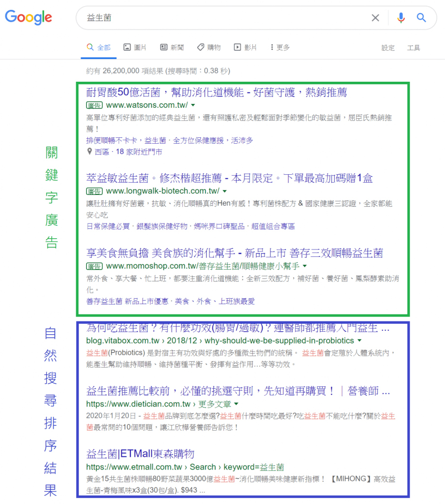
Task: Click www.watsons.com.tw ad URL
Action: tap(147, 105)
